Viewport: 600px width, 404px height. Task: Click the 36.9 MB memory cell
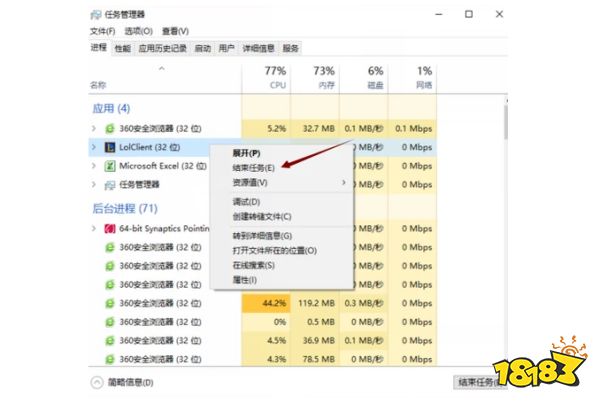click(x=315, y=340)
